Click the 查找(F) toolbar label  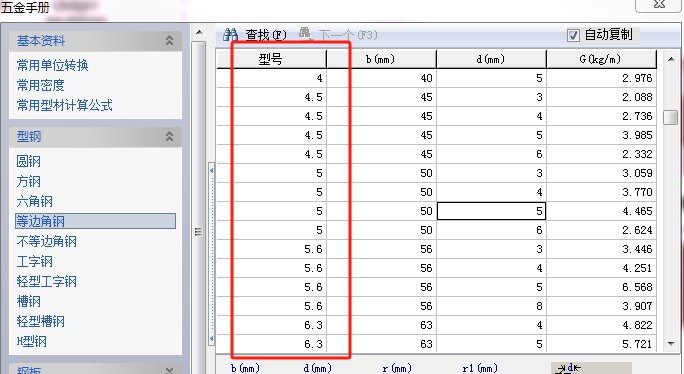click(x=266, y=35)
